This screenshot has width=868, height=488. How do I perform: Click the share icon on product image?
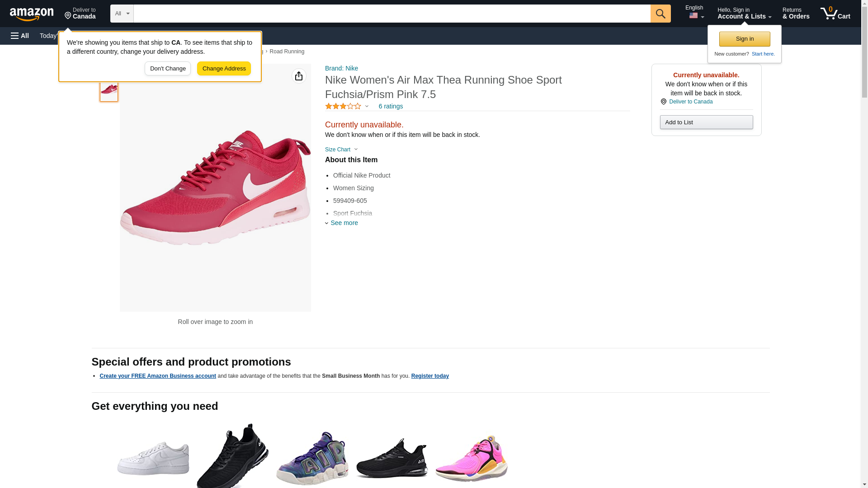(299, 76)
